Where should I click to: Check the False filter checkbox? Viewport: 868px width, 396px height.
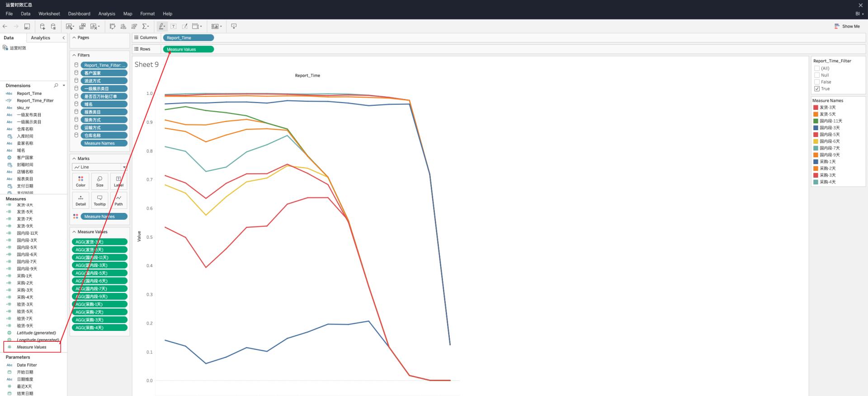pyautogui.click(x=817, y=82)
